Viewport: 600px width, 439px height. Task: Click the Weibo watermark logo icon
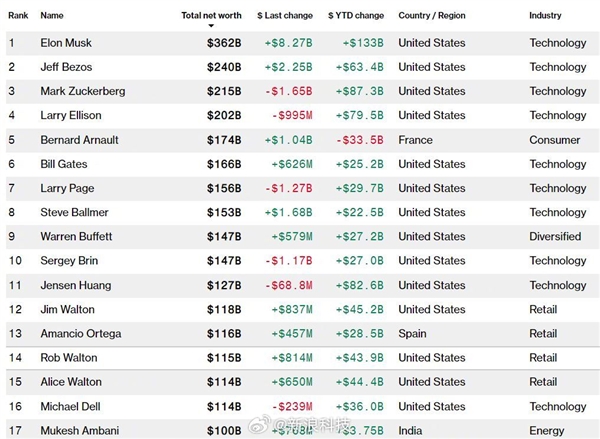click(x=260, y=424)
